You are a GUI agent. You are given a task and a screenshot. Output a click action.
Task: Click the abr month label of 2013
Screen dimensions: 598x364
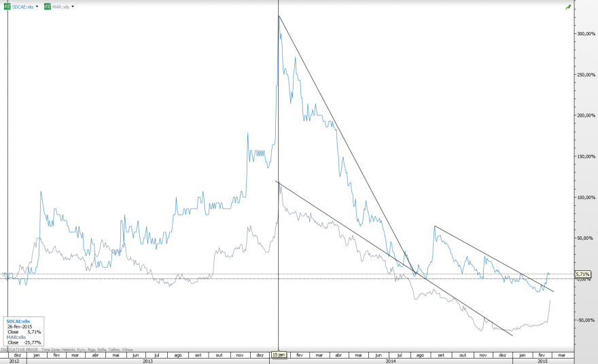[95, 355]
